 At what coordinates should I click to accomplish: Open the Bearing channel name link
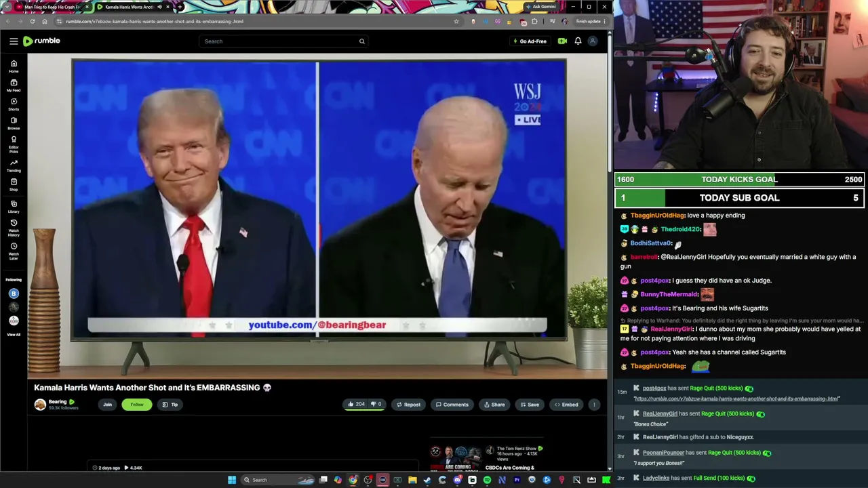coord(58,402)
